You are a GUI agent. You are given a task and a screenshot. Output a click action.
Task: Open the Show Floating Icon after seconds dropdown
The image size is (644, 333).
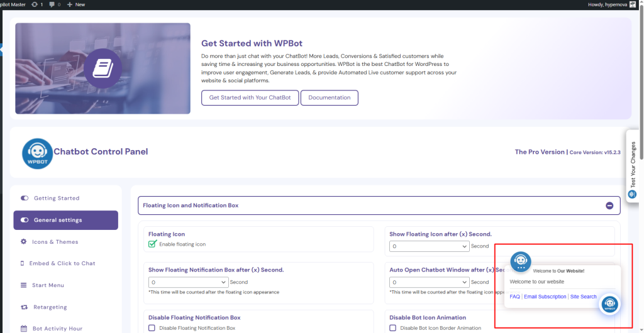429,246
